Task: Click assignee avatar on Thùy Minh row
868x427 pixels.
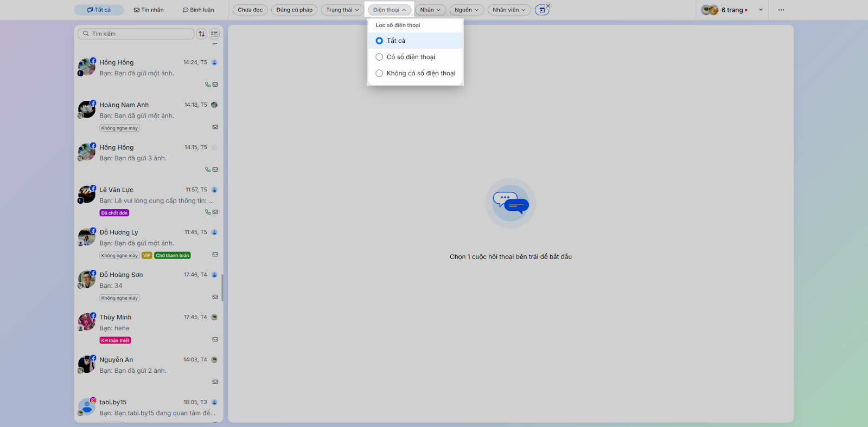Action: [214, 317]
